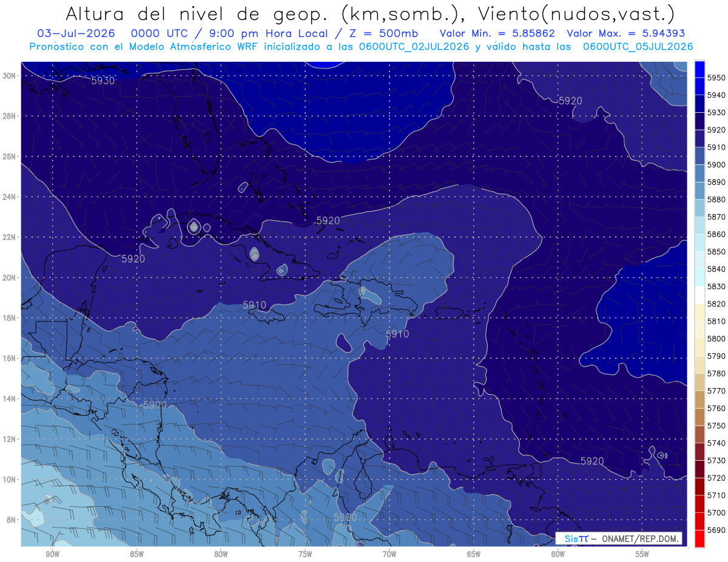Click the colorbar swatch between 5900 and 5910
The image size is (728, 562).
[699, 156]
